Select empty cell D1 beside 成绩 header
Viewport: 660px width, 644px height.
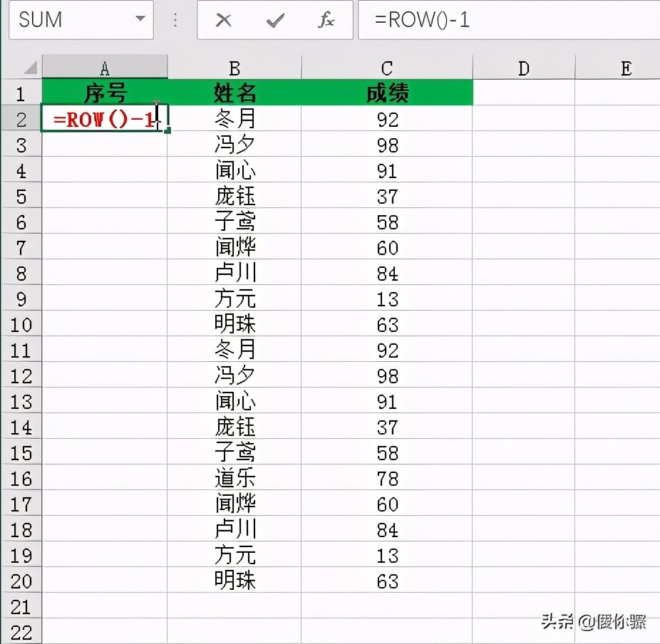524,93
